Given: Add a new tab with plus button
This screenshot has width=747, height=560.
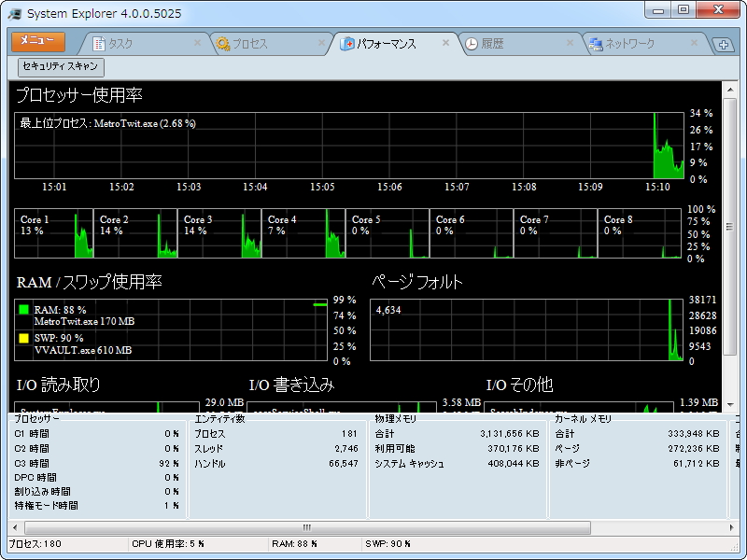Looking at the screenshot, I should pos(723,45).
